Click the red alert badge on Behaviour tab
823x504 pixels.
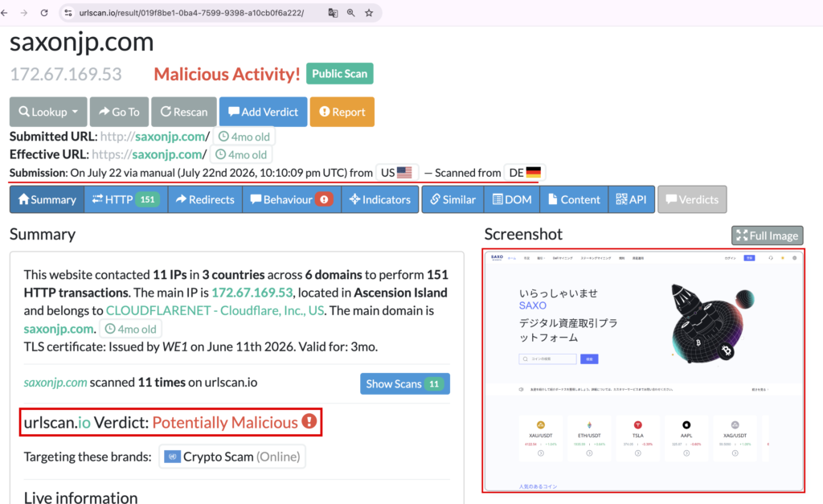point(325,199)
